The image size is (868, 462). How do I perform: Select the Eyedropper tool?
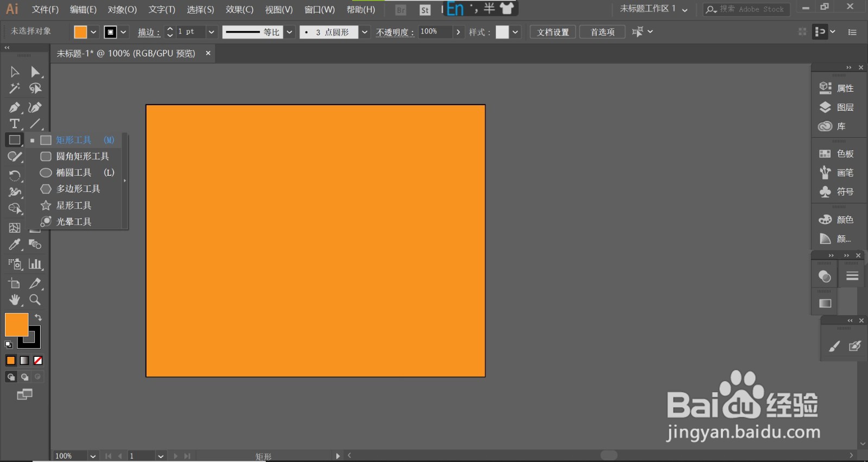coord(15,245)
